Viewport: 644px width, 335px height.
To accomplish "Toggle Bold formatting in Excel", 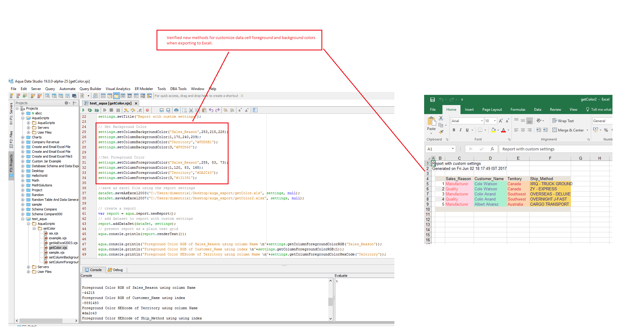I will click(454, 130).
